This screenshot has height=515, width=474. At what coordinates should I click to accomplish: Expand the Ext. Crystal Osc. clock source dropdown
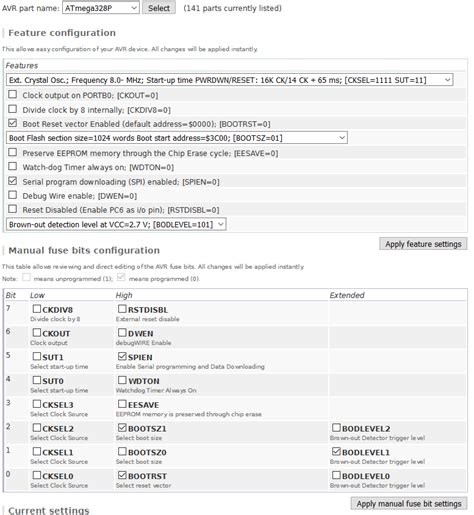coord(229,80)
